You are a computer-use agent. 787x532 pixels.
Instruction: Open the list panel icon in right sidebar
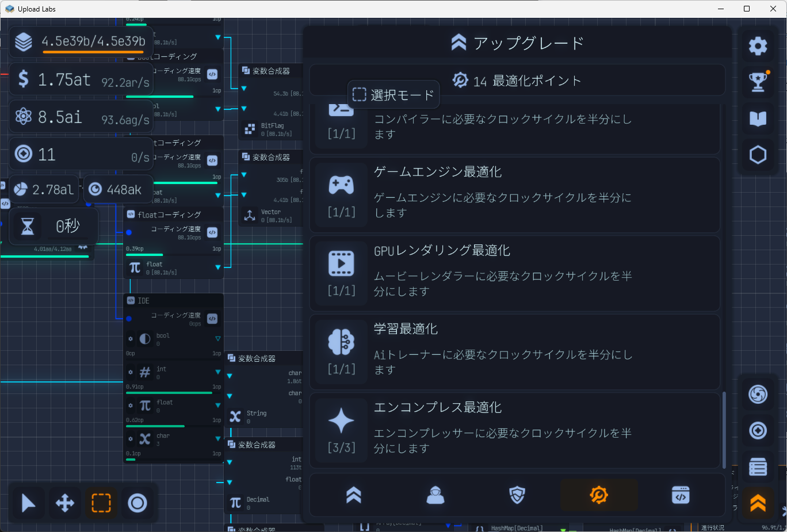pyautogui.click(x=758, y=467)
